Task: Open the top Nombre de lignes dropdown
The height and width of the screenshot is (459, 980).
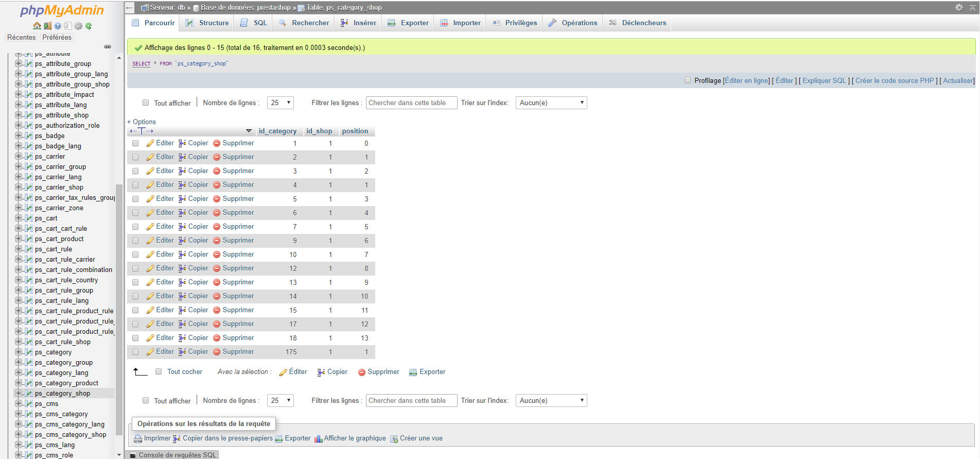Action: pyautogui.click(x=281, y=103)
